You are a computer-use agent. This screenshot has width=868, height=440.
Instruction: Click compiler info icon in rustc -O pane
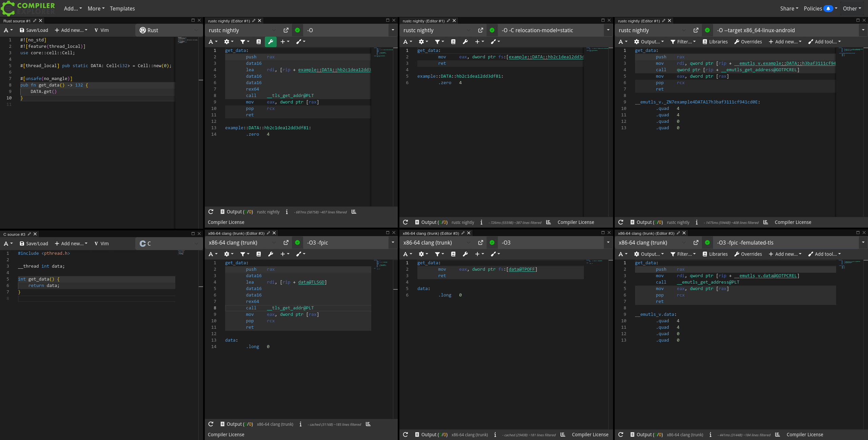287,212
